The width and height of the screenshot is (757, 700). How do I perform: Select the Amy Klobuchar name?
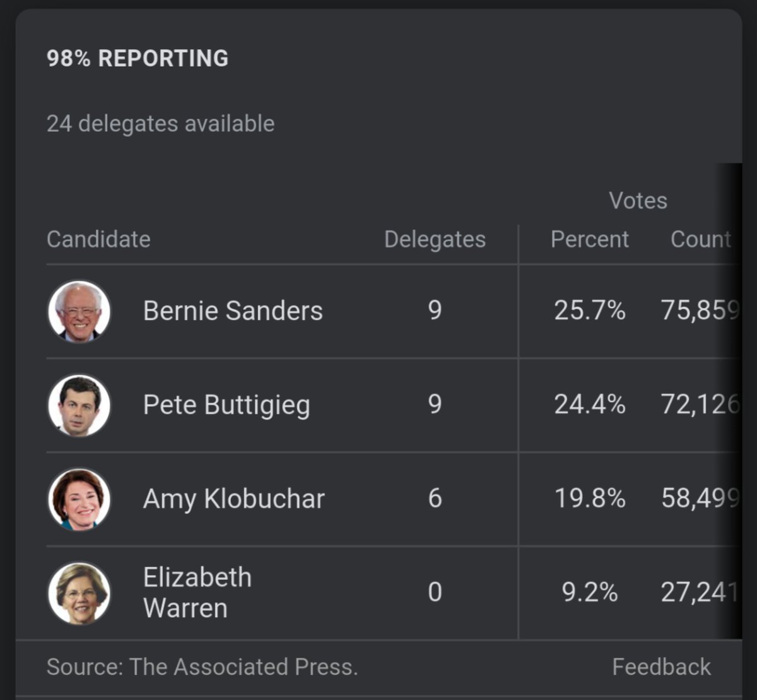pos(233,499)
